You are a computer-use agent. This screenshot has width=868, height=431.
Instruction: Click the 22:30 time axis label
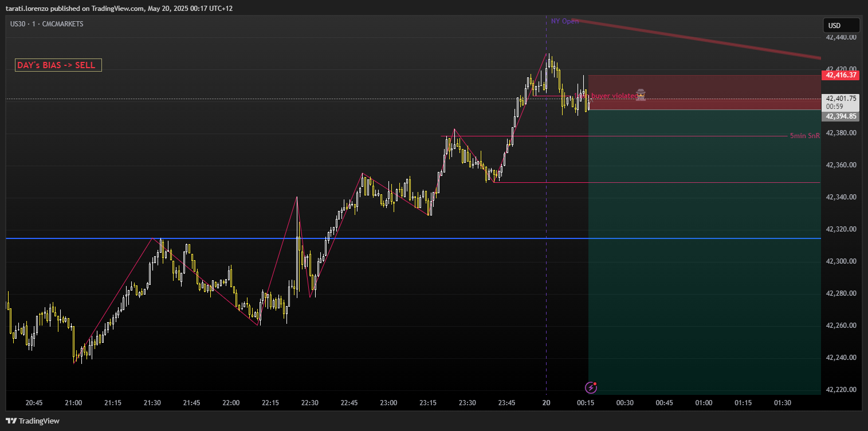tap(309, 403)
